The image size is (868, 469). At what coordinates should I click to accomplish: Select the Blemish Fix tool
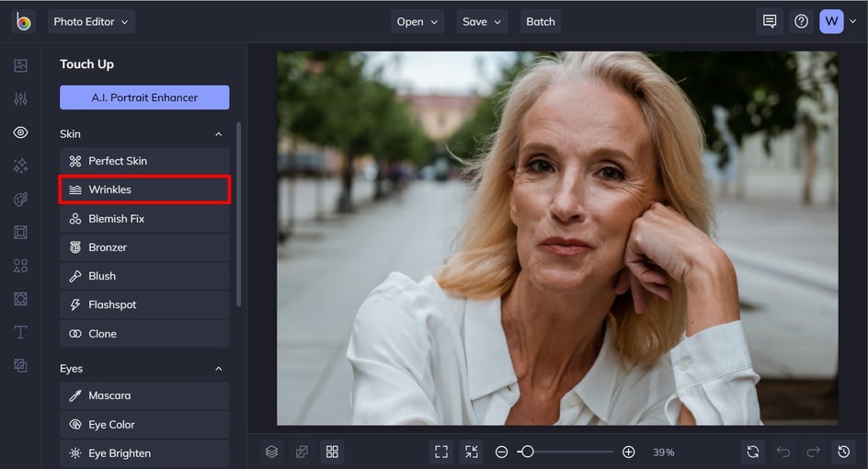[x=144, y=219]
